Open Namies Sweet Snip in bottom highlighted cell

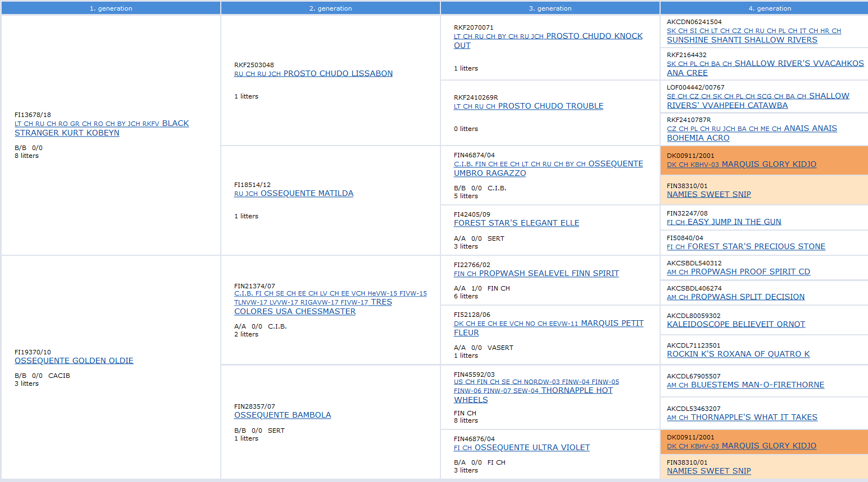coord(709,471)
